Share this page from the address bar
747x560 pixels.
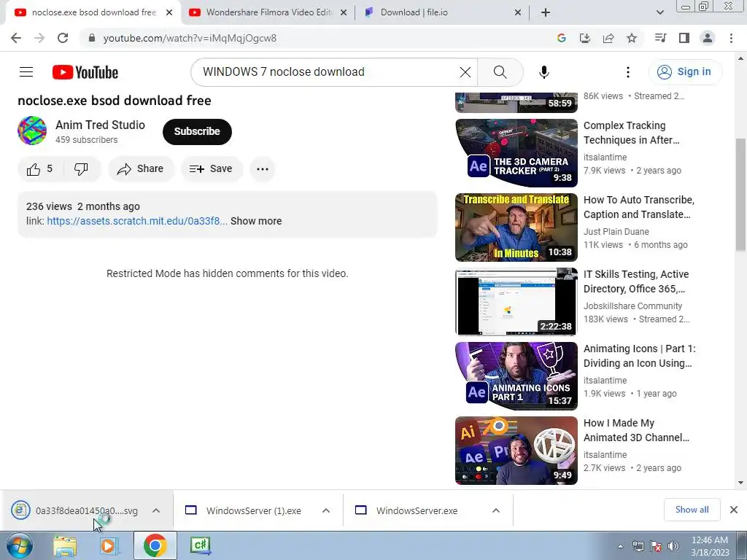coord(608,38)
